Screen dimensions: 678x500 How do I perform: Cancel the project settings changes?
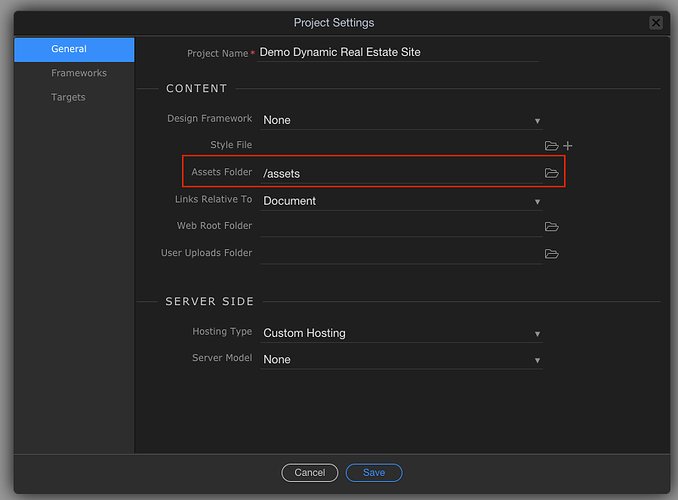[310, 472]
